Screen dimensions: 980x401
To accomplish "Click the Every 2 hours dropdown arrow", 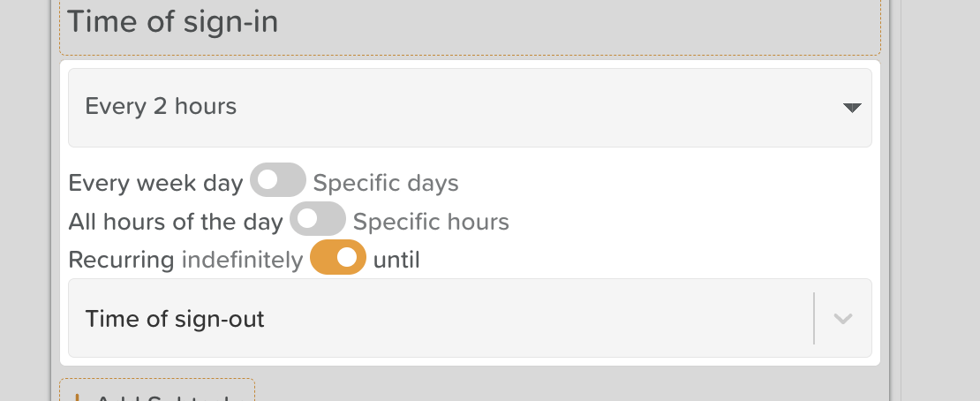I will coord(851,108).
